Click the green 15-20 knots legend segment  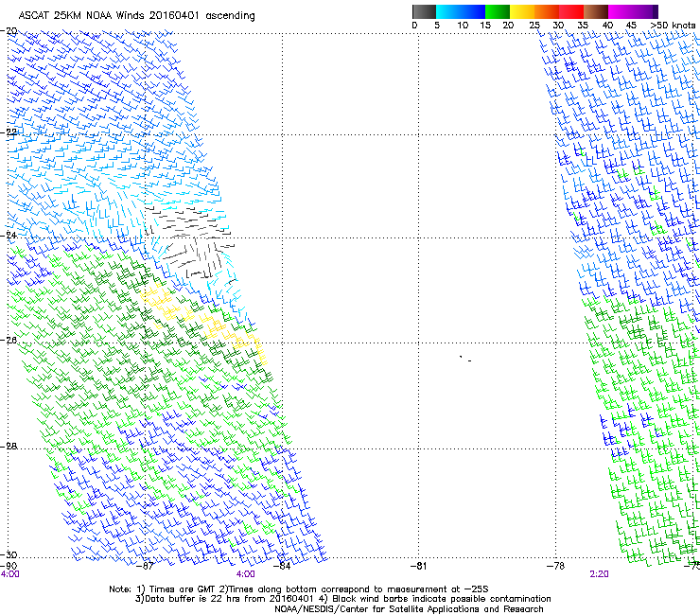point(498,11)
